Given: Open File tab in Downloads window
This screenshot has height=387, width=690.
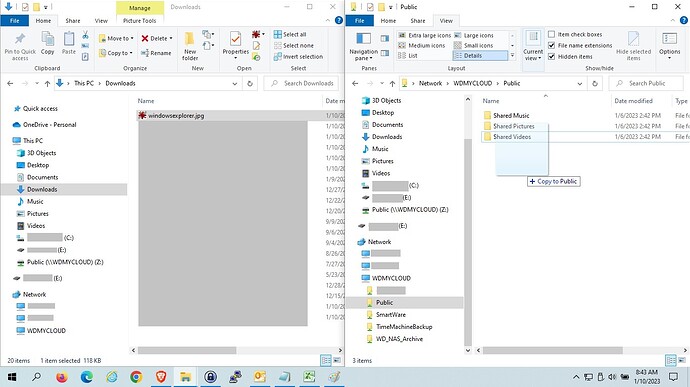Looking at the screenshot, I should [15, 20].
